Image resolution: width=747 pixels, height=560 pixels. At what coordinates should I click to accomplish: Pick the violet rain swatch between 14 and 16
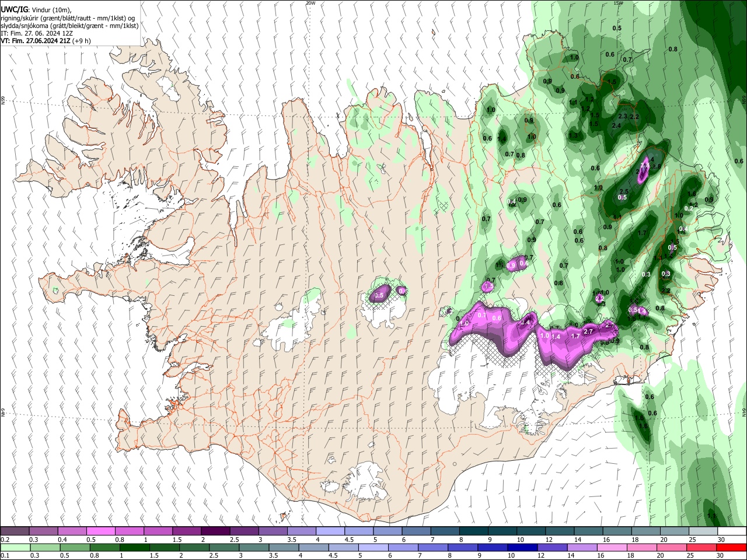tap(583, 547)
